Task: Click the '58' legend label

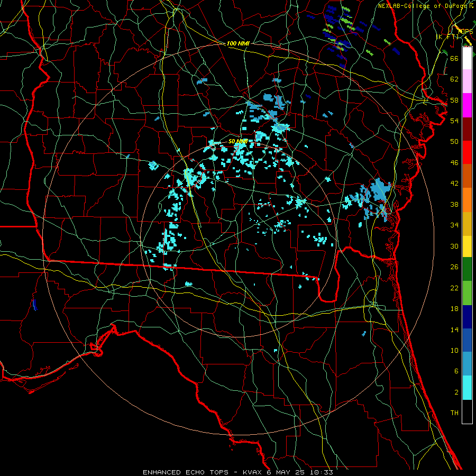Action: [454, 100]
